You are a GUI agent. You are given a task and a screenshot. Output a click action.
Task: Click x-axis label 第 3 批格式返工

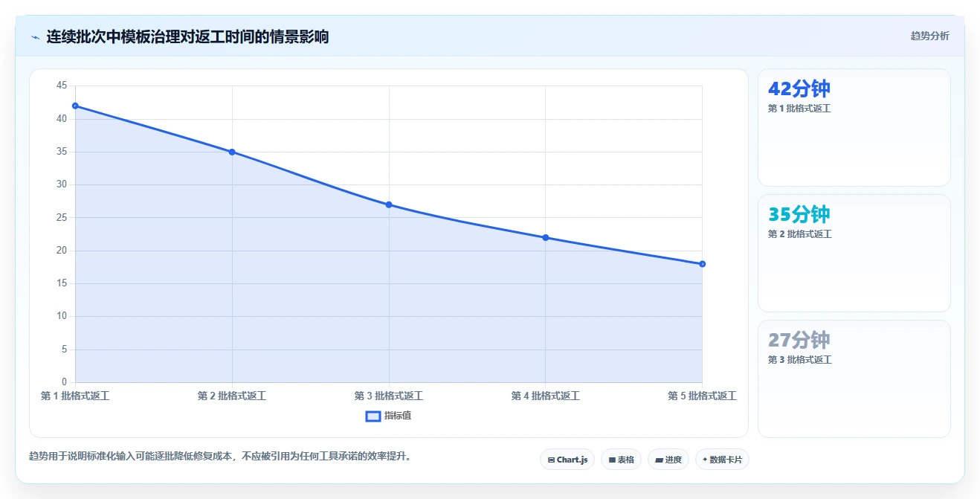389,396
